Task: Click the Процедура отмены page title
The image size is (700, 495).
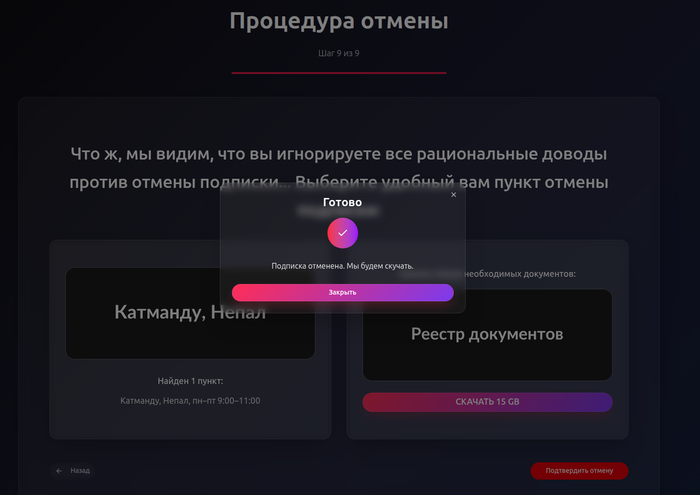Action: [339, 21]
